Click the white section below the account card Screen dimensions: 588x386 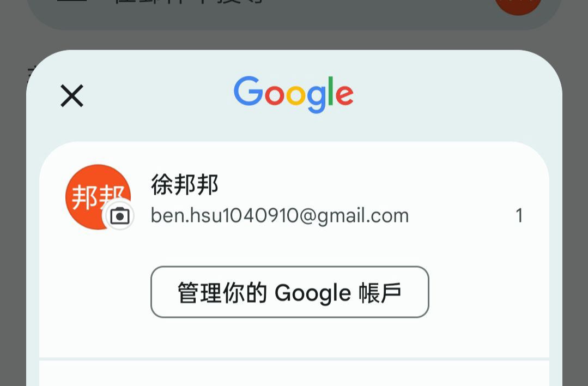coord(294,373)
